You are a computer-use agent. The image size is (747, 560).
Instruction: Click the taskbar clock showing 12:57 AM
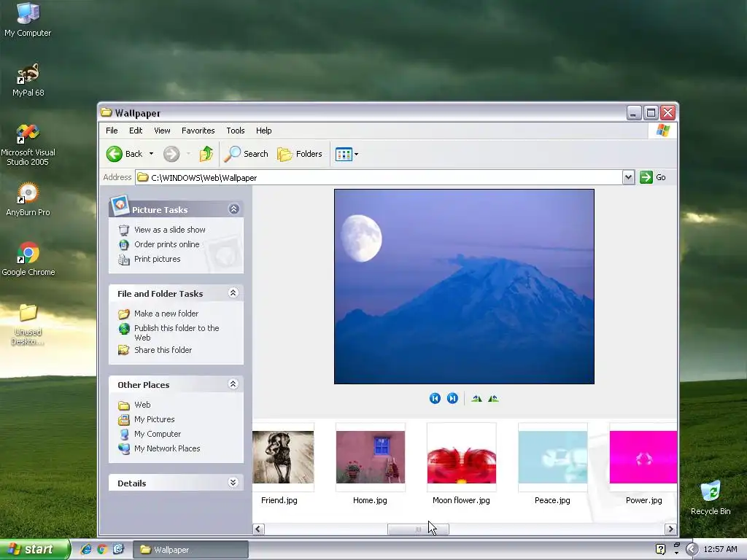pyautogui.click(x=720, y=549)
